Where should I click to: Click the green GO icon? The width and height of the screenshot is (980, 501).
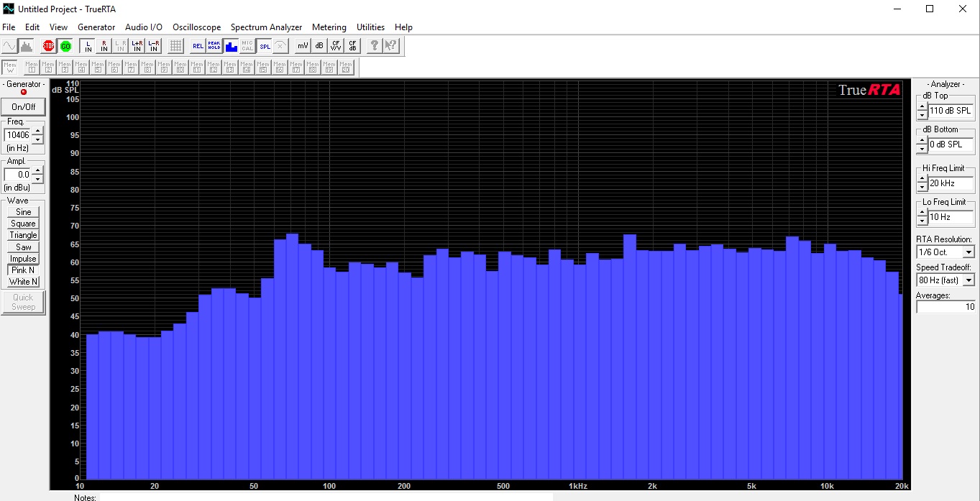(x=65, y=46)
